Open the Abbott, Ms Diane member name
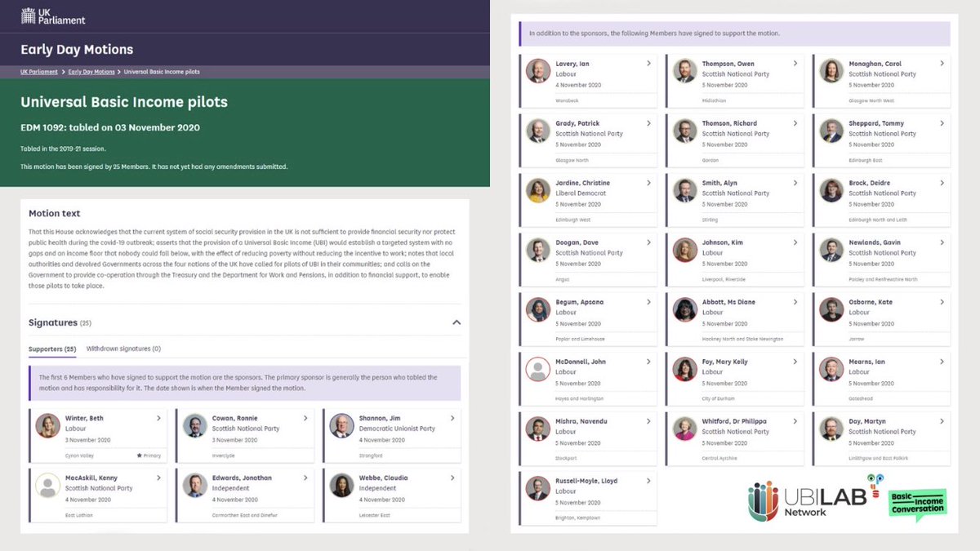Image resolution: width=980 pixels, height=551 pixels. (x=729, y=302)
